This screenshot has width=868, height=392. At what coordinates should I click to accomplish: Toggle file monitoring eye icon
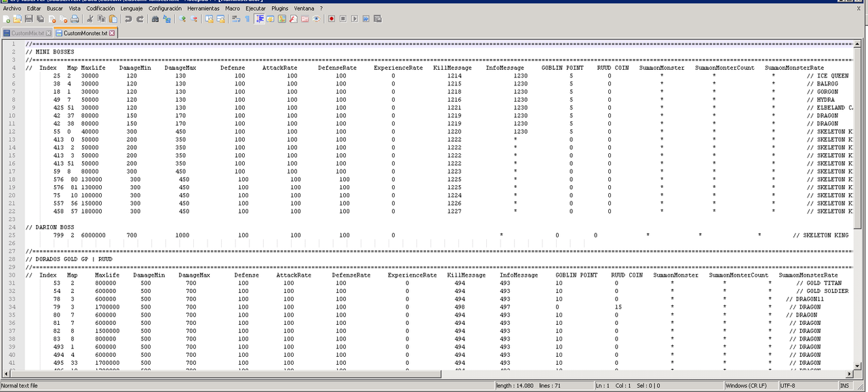[317, 19]
